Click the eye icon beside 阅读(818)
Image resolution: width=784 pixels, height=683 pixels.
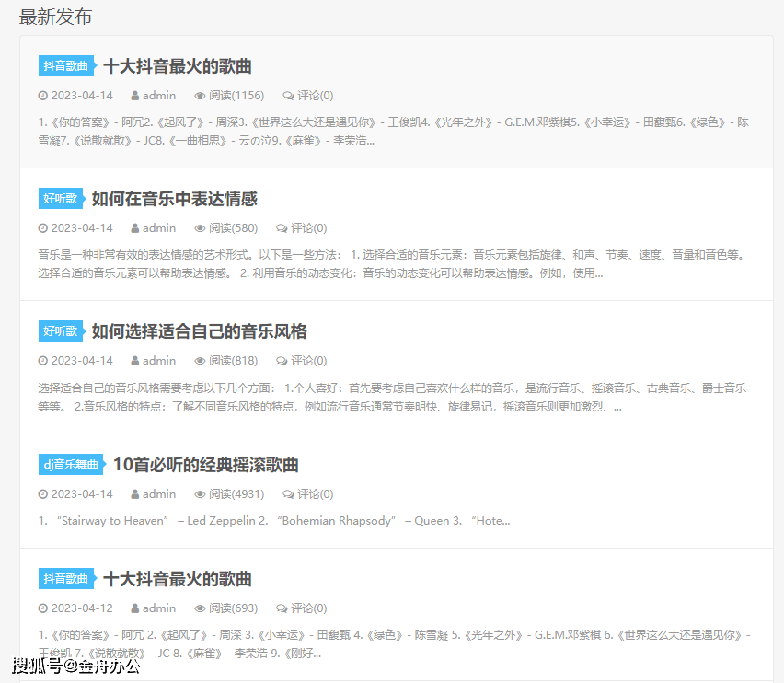tap(200, 361)
